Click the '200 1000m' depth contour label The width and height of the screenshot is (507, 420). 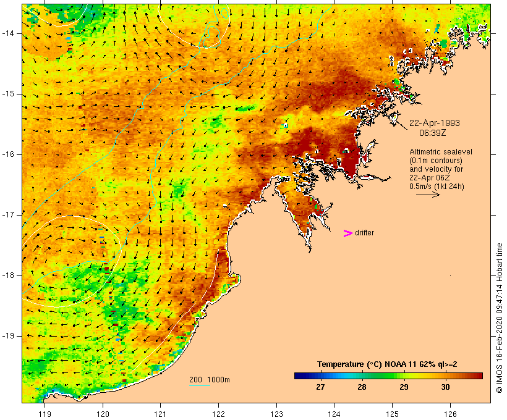[210, 380]
